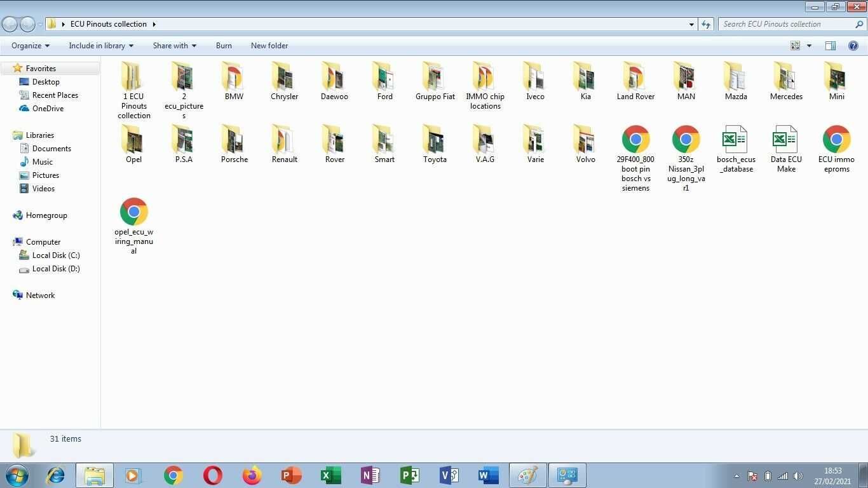Launch Firefox from the taskbar
This screenshot has width=868, height=488.
[252, 475]
